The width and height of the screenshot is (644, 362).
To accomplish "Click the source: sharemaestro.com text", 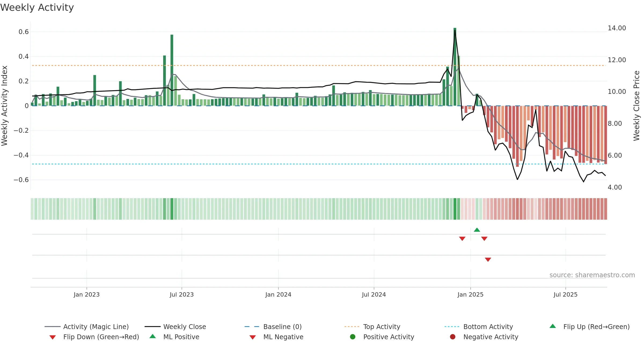I will (x=592, y=275).
